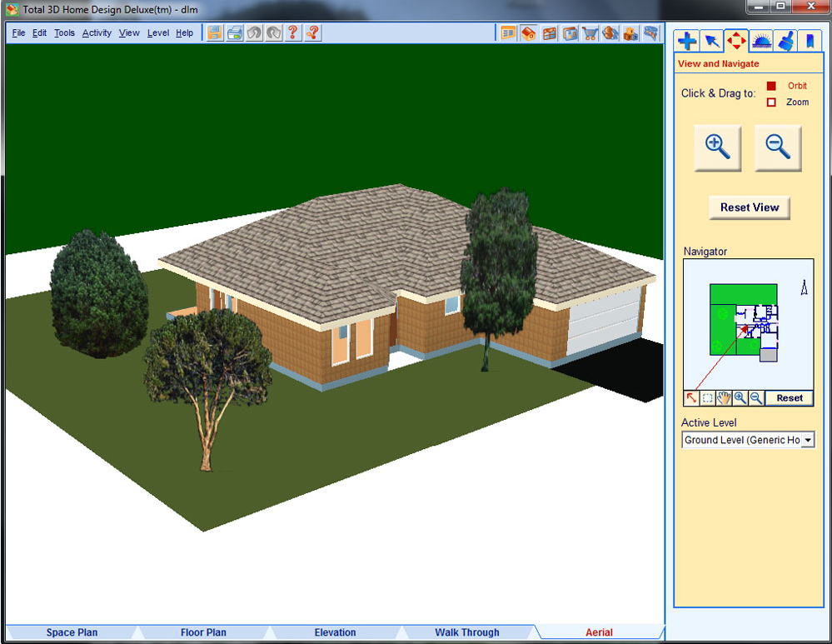832x644 pixels.
Task: Click the shopping cart toolbar icon
Action: 590,33
